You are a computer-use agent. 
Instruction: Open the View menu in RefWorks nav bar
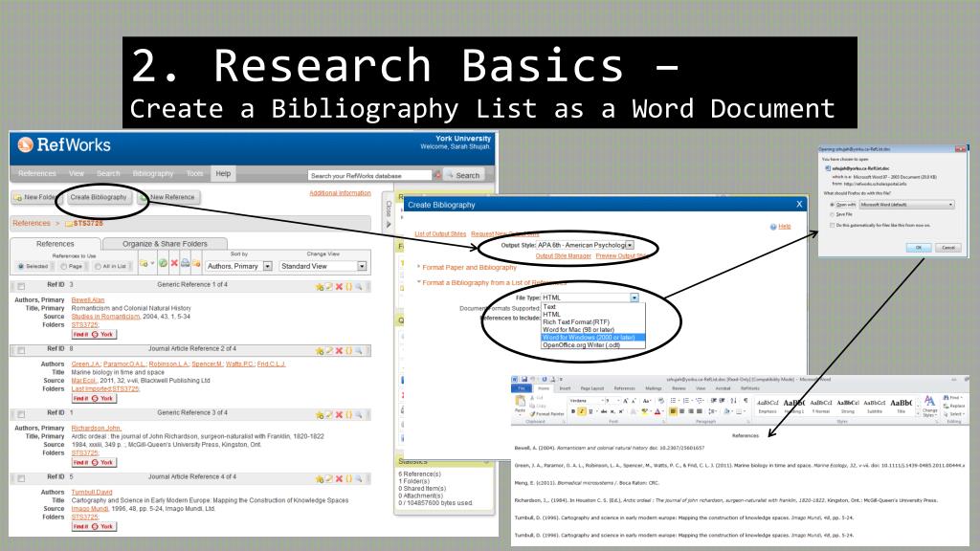[x=77, y=174]
